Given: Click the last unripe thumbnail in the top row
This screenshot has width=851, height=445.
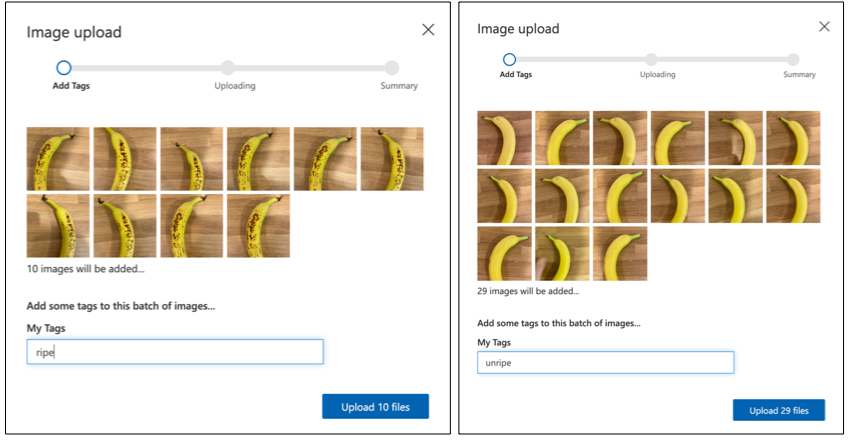Looking at the screenshot, I should click(793, 138).
